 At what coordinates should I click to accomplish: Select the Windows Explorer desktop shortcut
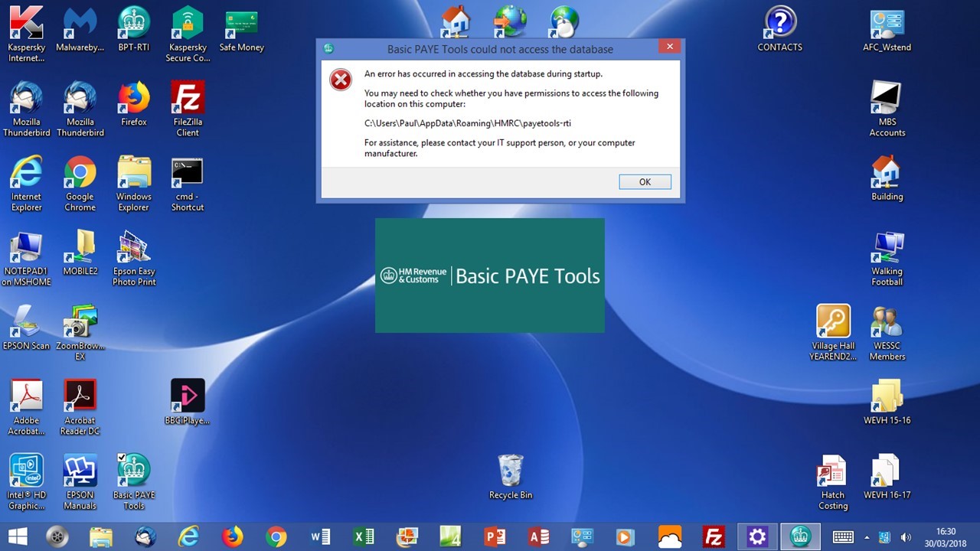[x=134, y=184]
